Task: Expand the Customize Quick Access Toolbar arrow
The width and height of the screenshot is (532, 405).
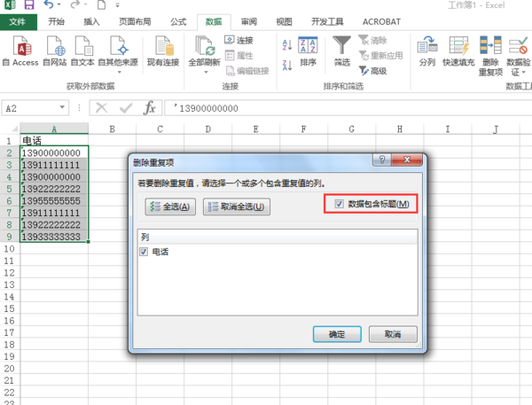Action: tap(117, 5)
